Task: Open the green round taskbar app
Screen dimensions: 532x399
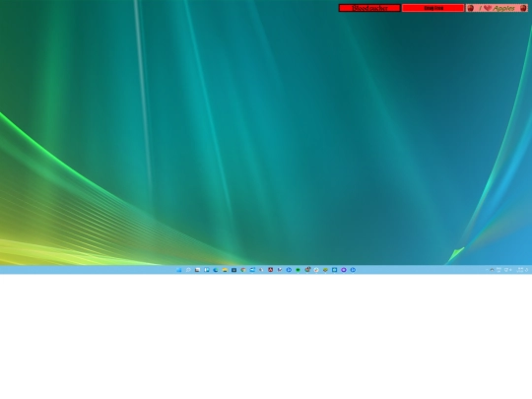Action: (x=298, y=270)
